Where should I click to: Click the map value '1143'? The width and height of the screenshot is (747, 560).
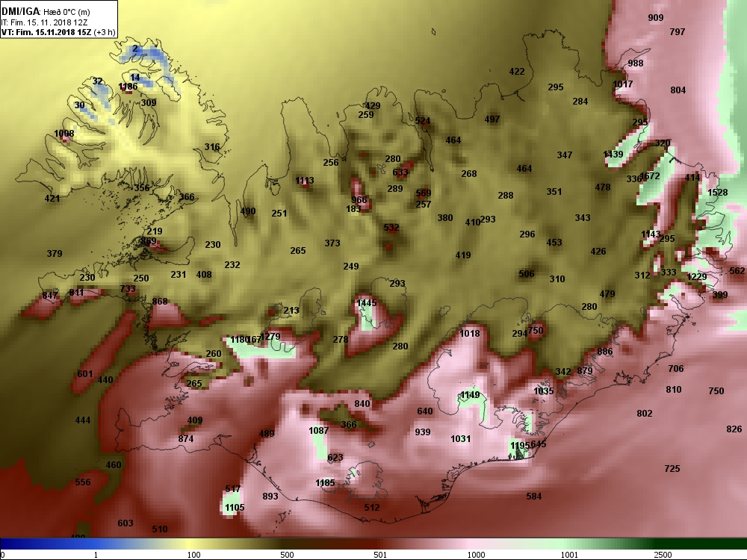coord(651,234)
